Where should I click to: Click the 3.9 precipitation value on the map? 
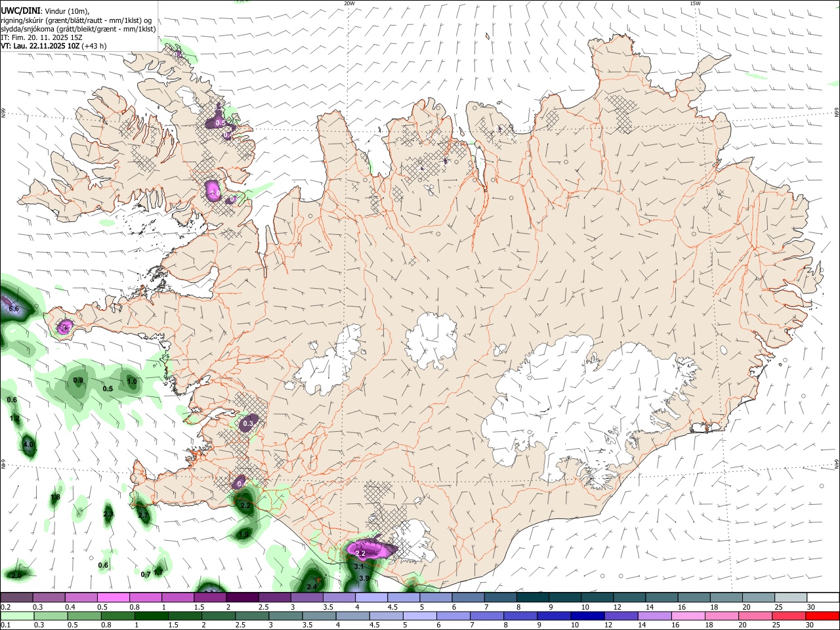pyautogui.click(x=365, y=577)
